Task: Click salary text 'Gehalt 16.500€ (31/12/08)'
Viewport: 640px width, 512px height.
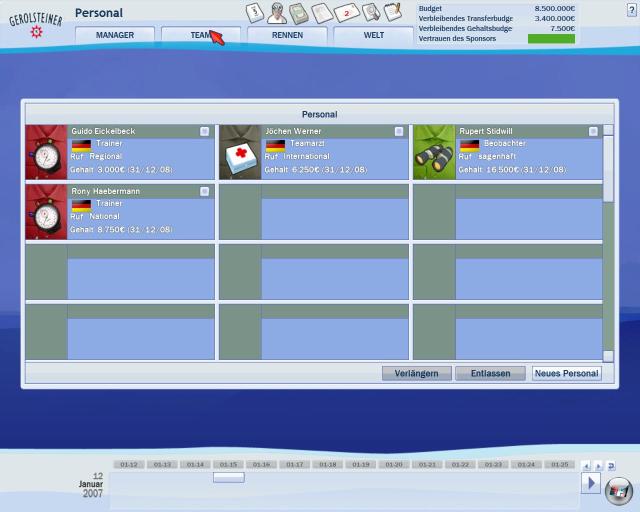Action: pos(512,169)
